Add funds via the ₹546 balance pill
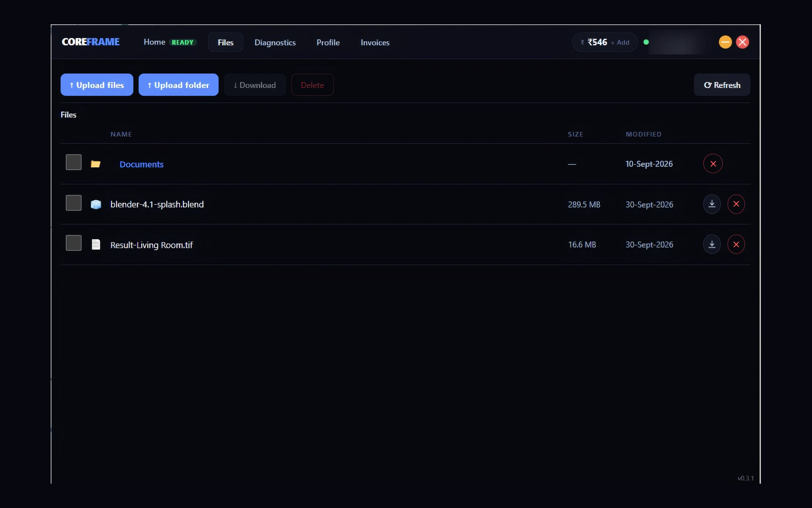Image resolution: width=812 pixels, height=508 pixels. point(605,42)
